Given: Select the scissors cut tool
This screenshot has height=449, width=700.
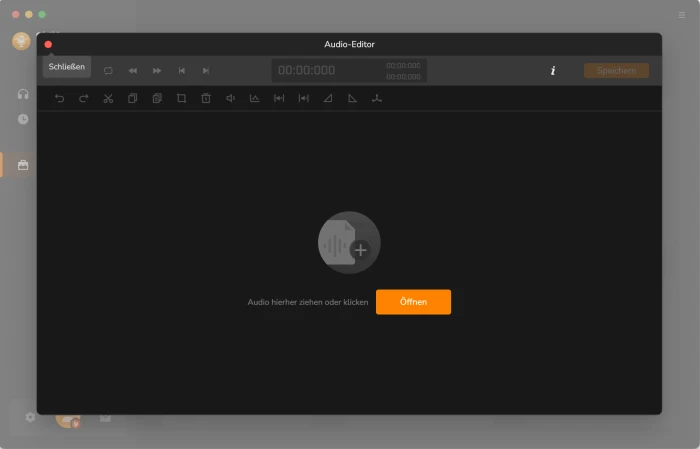Looking at the screenshot, I should point(108,98).
